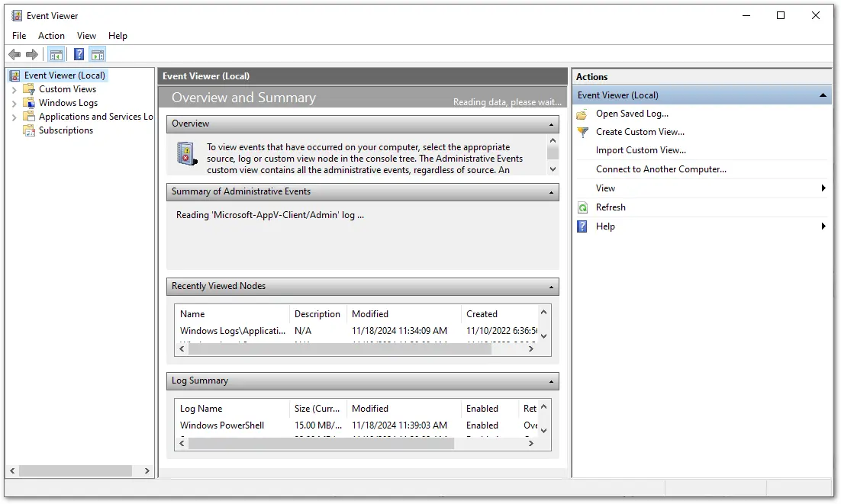Click Enabled column header in Log Summary

(490, 409)
